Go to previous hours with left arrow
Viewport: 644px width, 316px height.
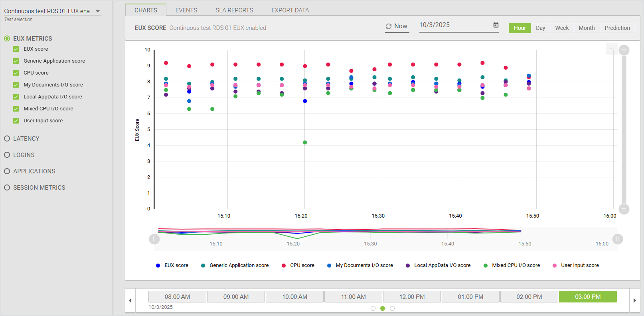[130, 300]
